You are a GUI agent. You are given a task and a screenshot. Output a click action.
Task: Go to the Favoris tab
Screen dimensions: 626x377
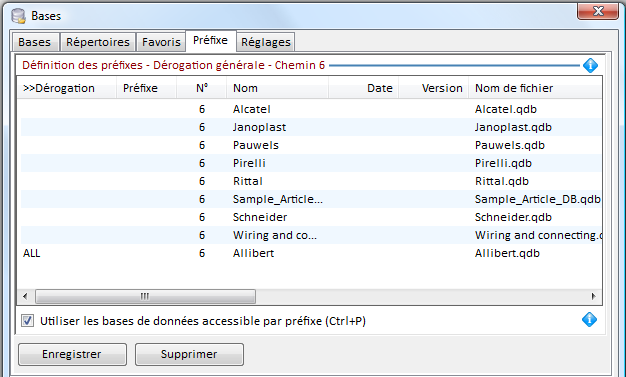tap(161, 42)
